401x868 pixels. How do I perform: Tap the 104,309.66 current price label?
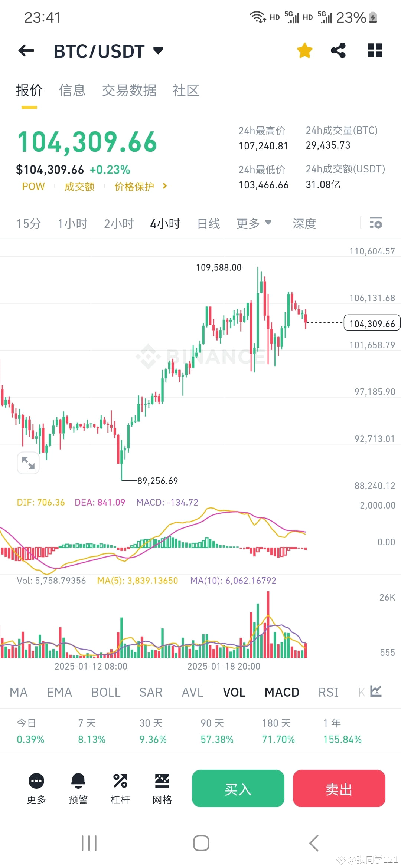click(x=371, y=323)
